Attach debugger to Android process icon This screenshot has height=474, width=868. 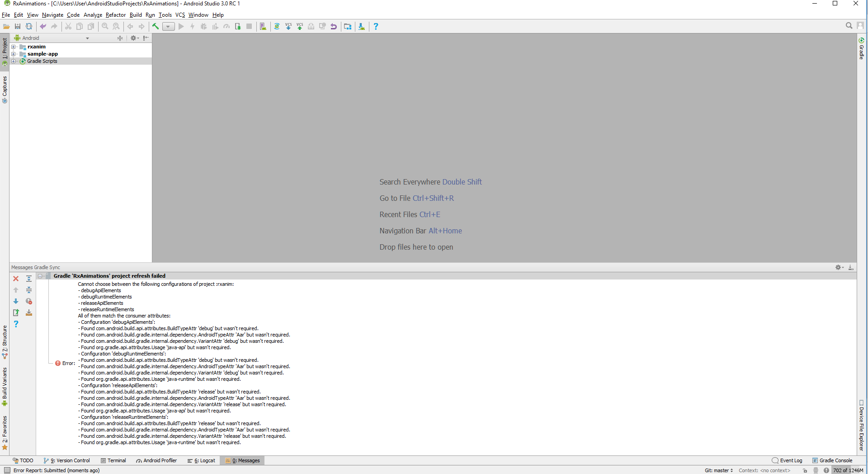tap(238, 27)
